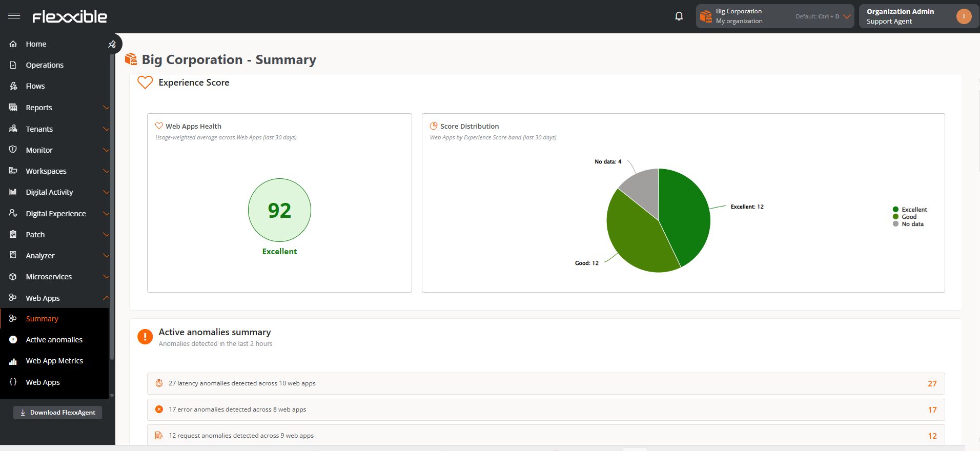The width and height of the screenshot is (980, 451).
Task: Expand the Tenants menu chevron
Action: pos(106,129)
